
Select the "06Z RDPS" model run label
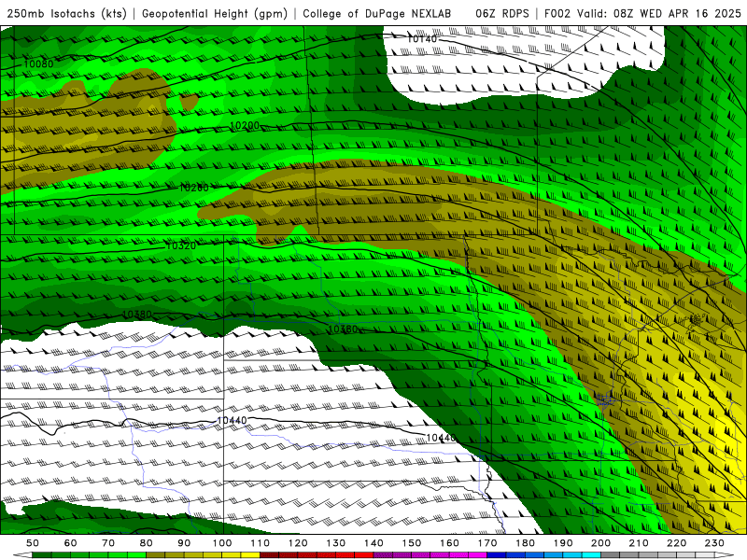(x=502, y=14)
